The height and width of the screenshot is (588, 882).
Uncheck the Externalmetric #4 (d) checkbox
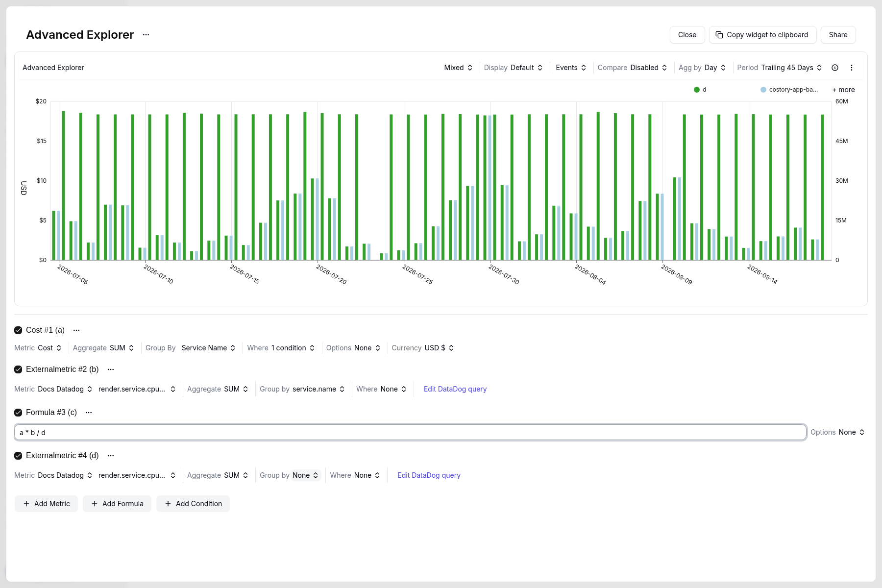pyautogui.click(x=18, y=456)
